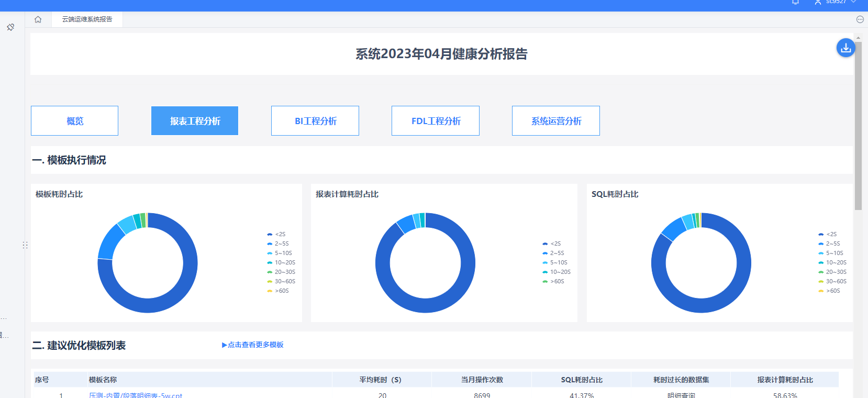Click the user avatar icon

click(x=818, y=2)
